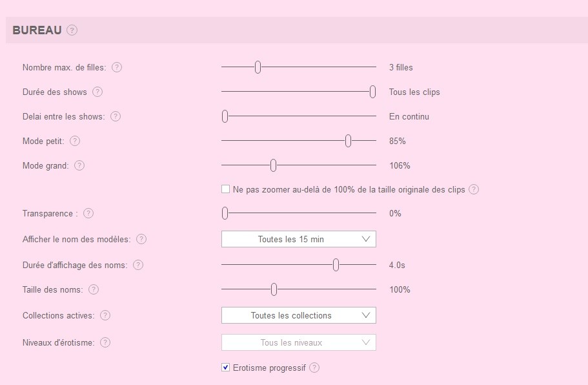
Task: Expand the Toutes les collections dropdown
Action: pyautogui.click(x=298, y=315)
